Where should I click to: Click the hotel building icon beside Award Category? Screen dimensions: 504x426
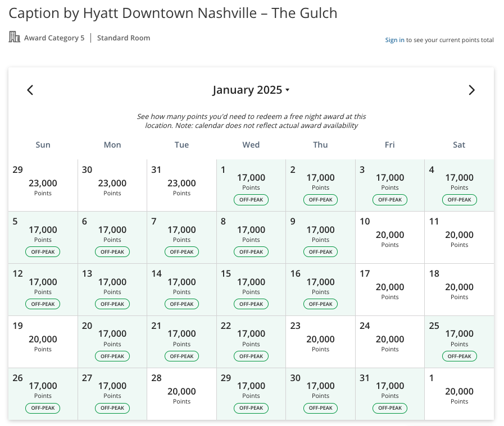pyautogui.click(x=14, y=37)
